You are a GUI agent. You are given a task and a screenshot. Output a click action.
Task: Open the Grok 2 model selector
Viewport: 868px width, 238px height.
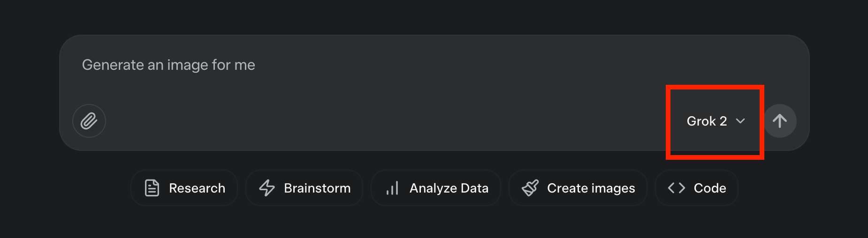click(715, 121)
